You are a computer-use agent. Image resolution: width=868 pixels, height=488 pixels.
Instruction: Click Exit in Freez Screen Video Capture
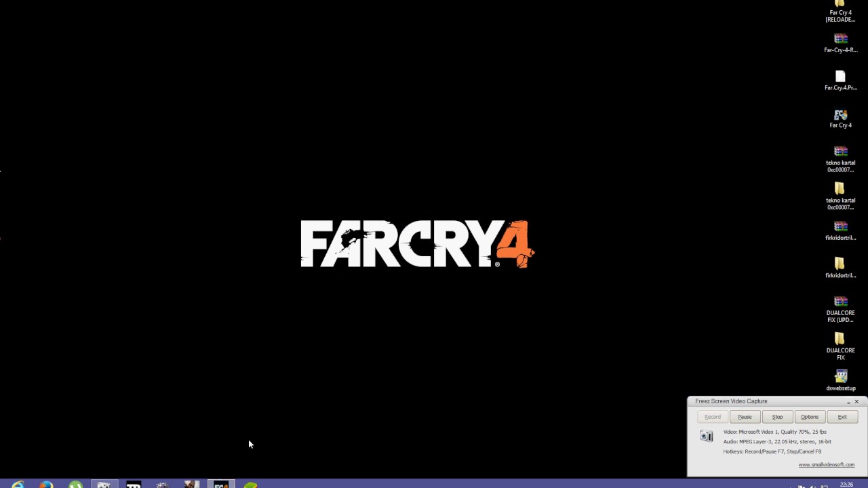pos(842,417)
